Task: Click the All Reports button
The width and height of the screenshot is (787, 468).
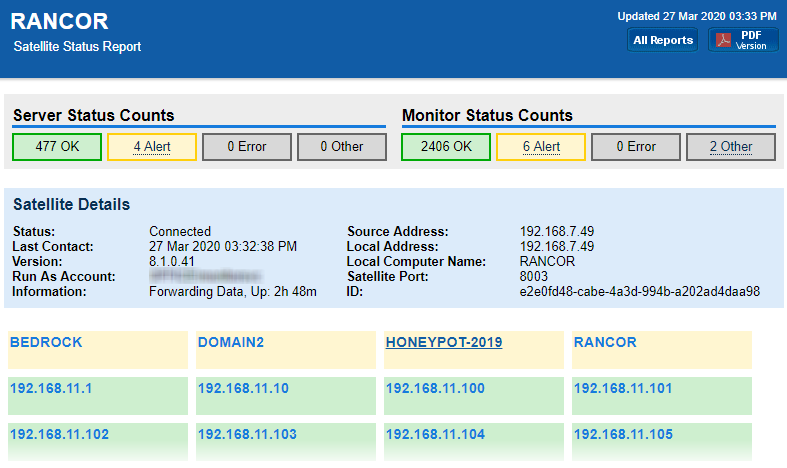Action: coord(663,40)
